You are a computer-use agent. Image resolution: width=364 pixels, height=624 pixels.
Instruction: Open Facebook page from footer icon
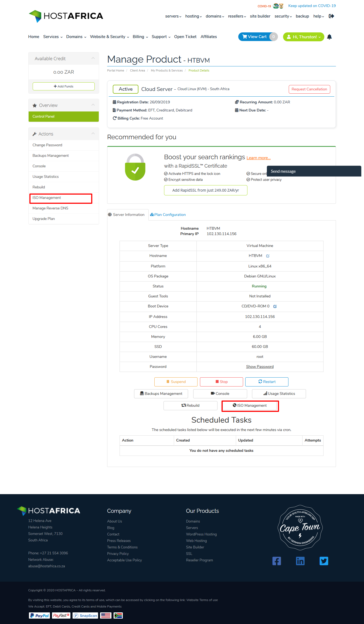click(277, 561)
